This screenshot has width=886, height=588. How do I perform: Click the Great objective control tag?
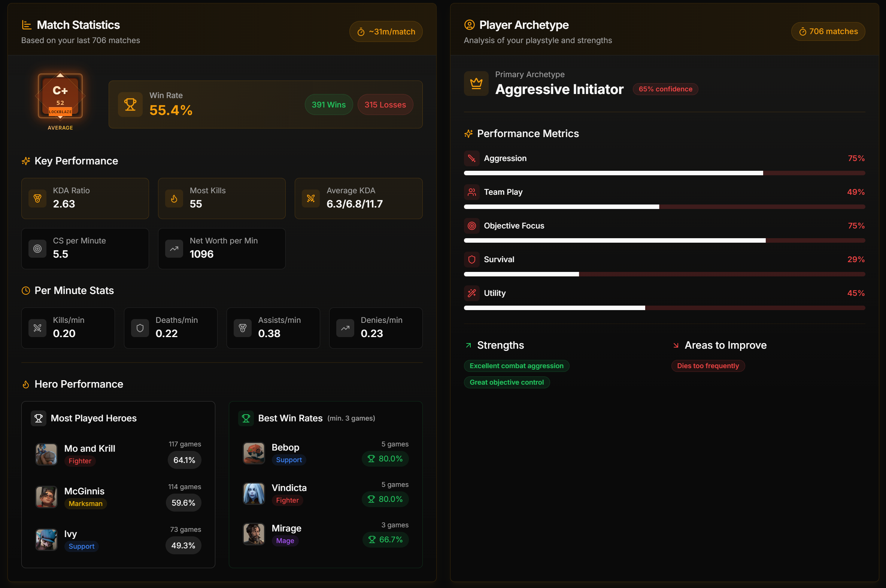click(507, 382)
